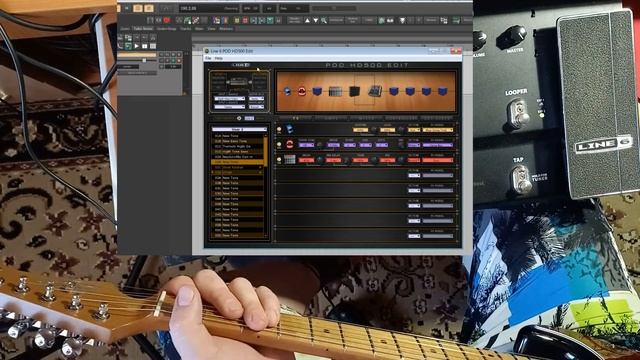
Task: Toggle the power button of the gray grid effect row
Action: click(279, 160)
